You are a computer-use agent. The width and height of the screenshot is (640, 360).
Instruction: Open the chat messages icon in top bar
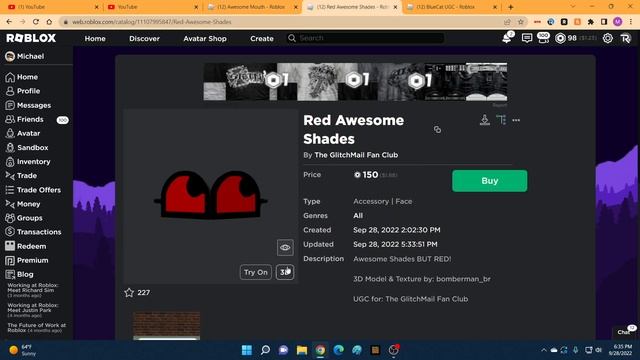(x=527, y=38)
